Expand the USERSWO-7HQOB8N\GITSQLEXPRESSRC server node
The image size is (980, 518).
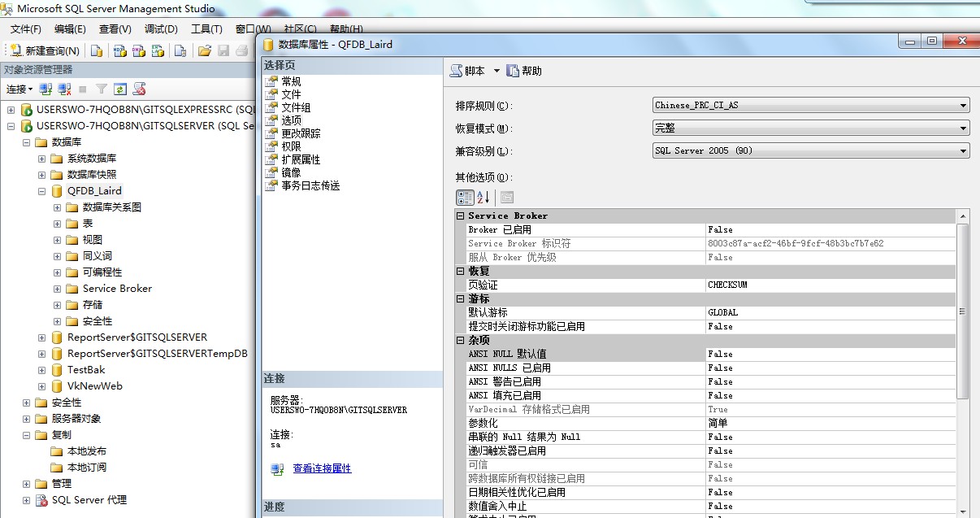(x=11, y=110)
